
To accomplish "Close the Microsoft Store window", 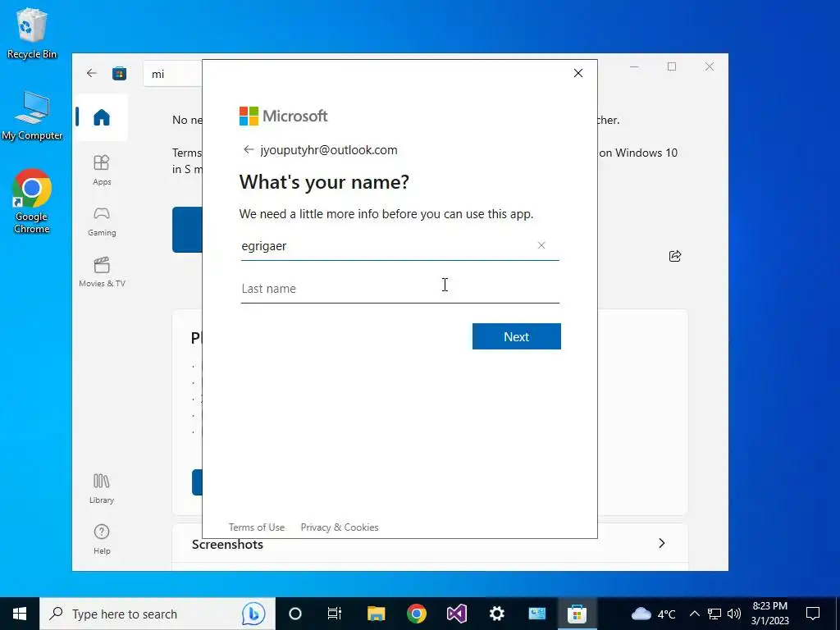I will [x=710, y=66].
